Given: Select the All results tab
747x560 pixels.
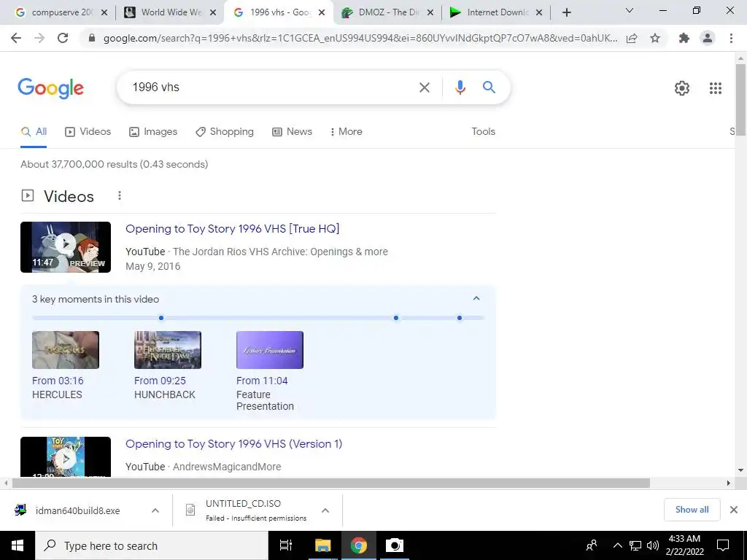Looking at the screenshot, I should coord(34,131).
